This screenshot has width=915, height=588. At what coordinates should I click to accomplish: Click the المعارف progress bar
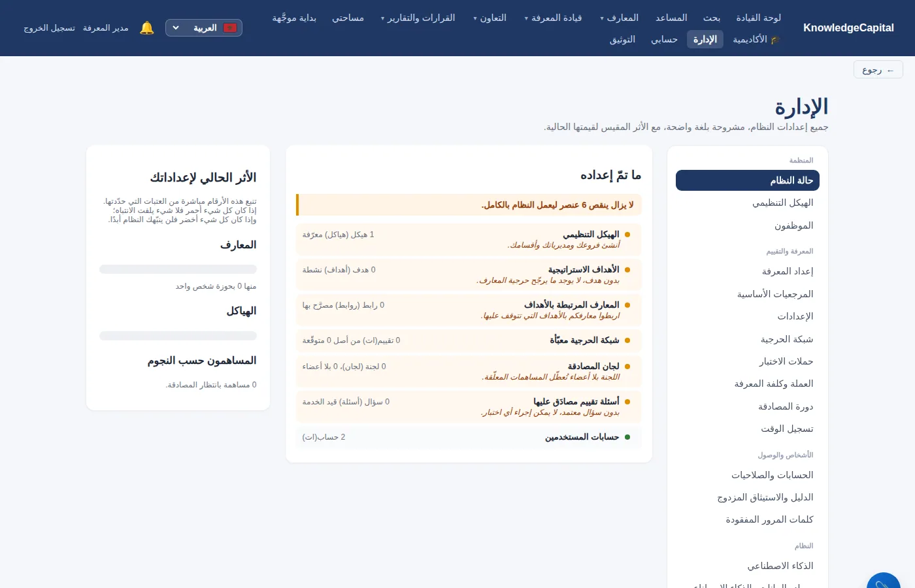[178, 269]
